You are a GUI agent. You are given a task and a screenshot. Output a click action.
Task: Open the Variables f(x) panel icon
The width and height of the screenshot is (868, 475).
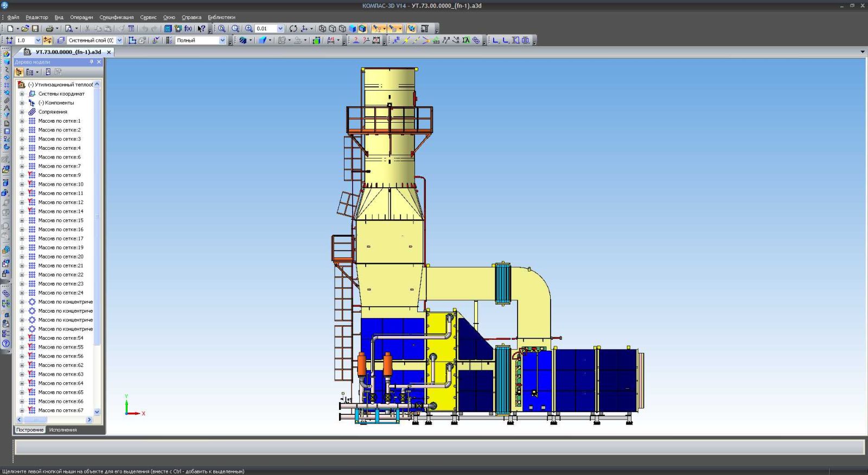point(188,28)
